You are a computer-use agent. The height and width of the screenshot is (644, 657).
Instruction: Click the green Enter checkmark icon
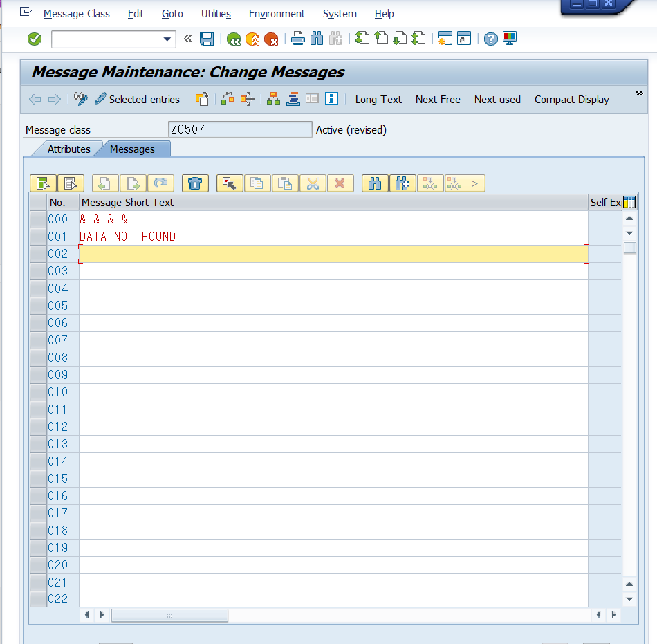[35, 39]
